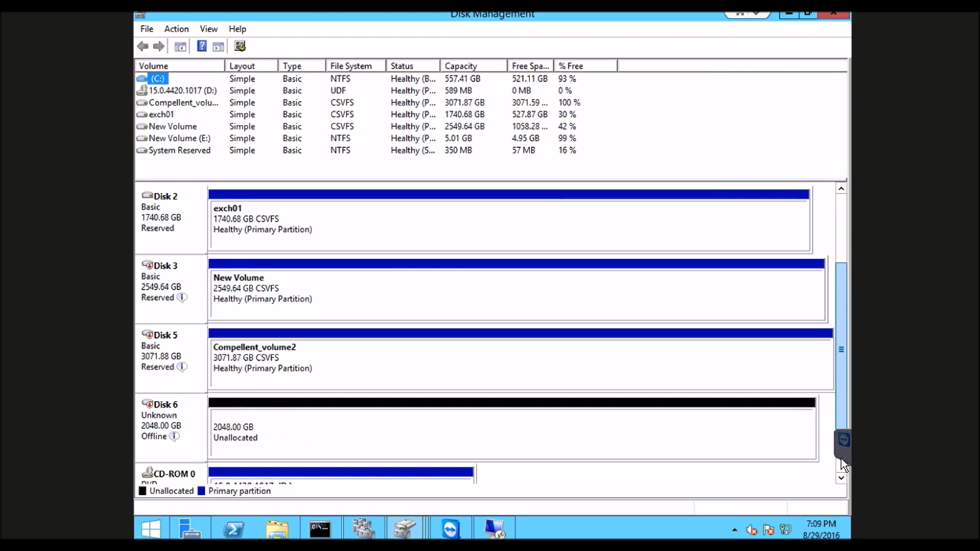980x551 pixels.
Task: Launch PowerShell from the taskbar
Action: point(233,529)
